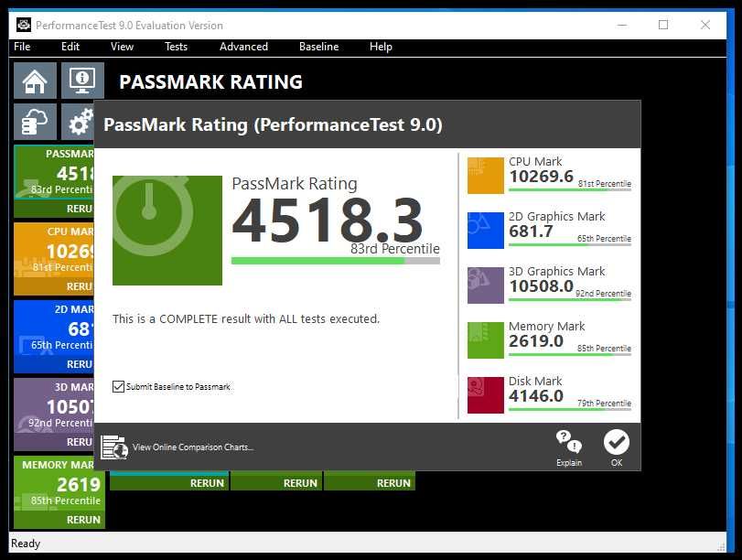This screenshot has height=560, width=742.
Task: Click the Memory Mark percentile bar
Action: click(570, 354)
